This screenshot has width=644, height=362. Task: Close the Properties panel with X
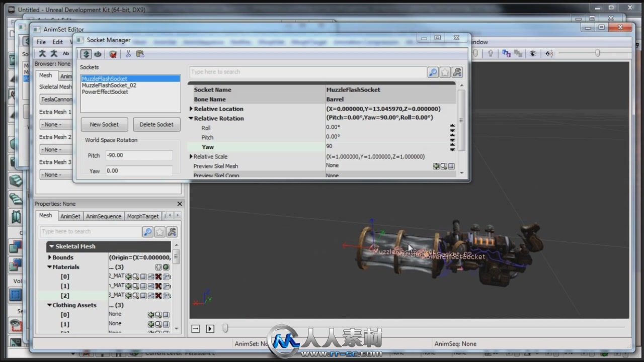pyautogui.click(x=180, y=204)
